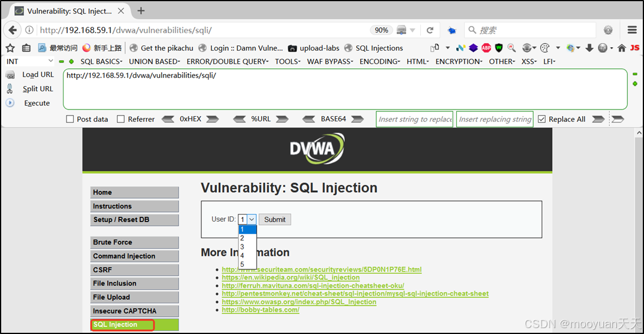
Task: Open the INT type dropdown
Action: (x=29, y=61)
